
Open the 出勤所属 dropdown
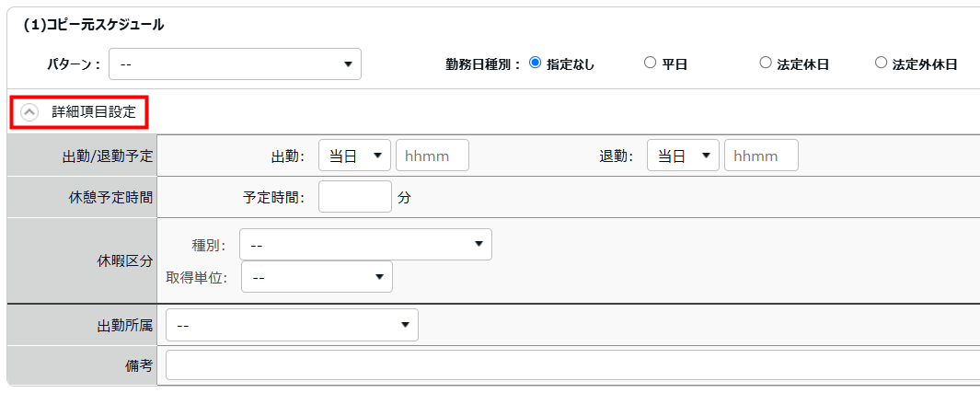coord(292,325)
